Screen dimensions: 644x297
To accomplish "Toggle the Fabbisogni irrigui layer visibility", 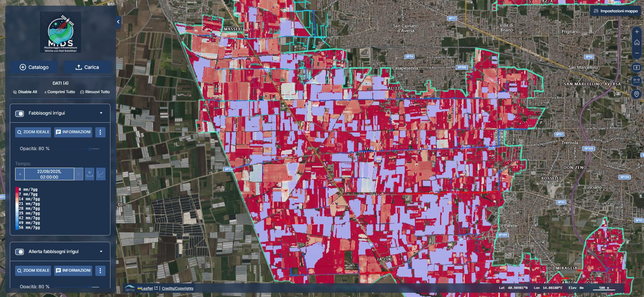I will pyautogui.click(x=20, y=114).
